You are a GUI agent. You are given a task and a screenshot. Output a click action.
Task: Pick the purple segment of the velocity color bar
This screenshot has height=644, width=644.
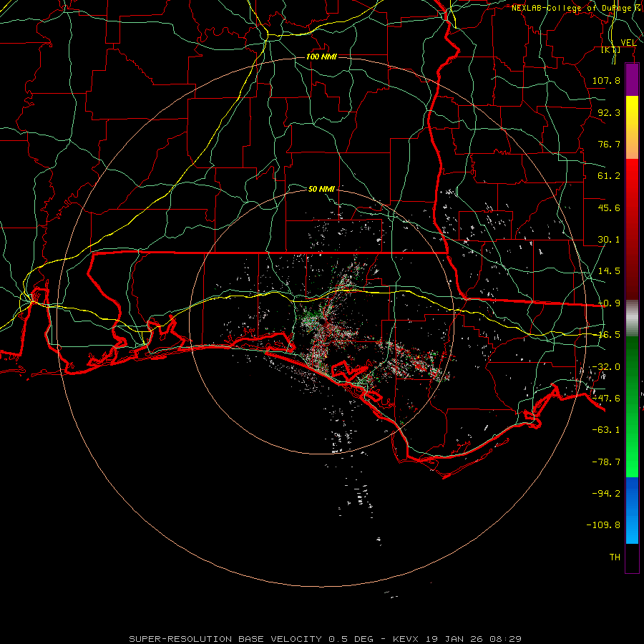[632, 79]
